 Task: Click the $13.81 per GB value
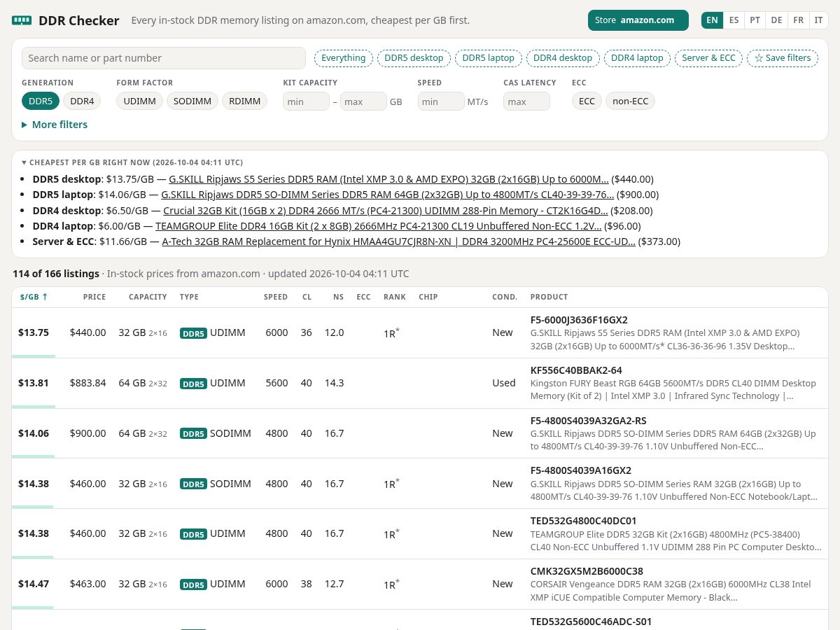(x=34, y=383)
